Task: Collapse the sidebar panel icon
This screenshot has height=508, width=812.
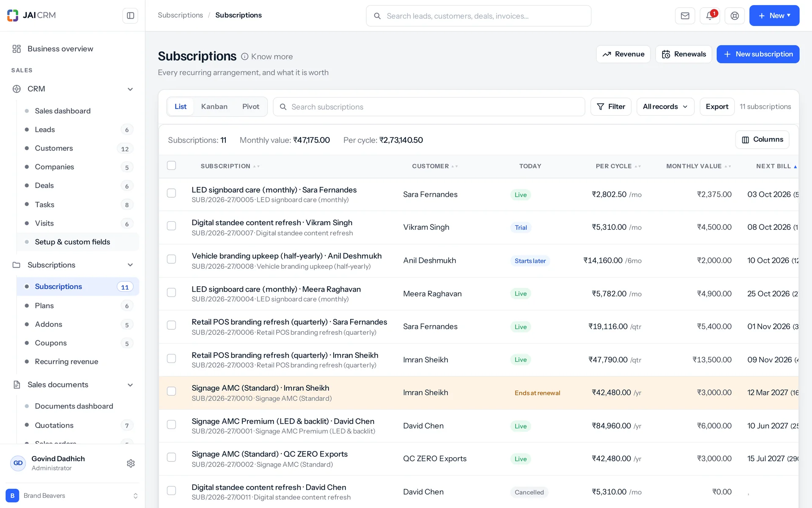Action: (130, 16)
